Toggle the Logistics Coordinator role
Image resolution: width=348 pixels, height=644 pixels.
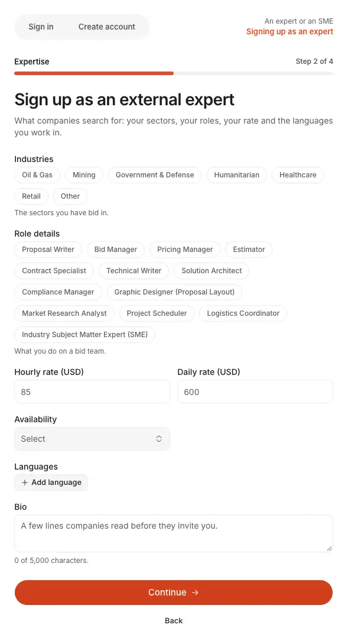pyautogui.click(x=243, y=313)
